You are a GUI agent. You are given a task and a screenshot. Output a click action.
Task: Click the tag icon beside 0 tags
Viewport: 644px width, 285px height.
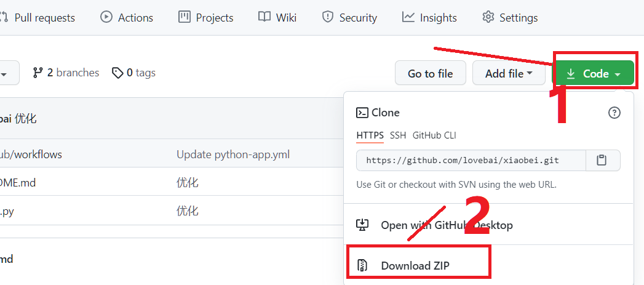(117, 73)
